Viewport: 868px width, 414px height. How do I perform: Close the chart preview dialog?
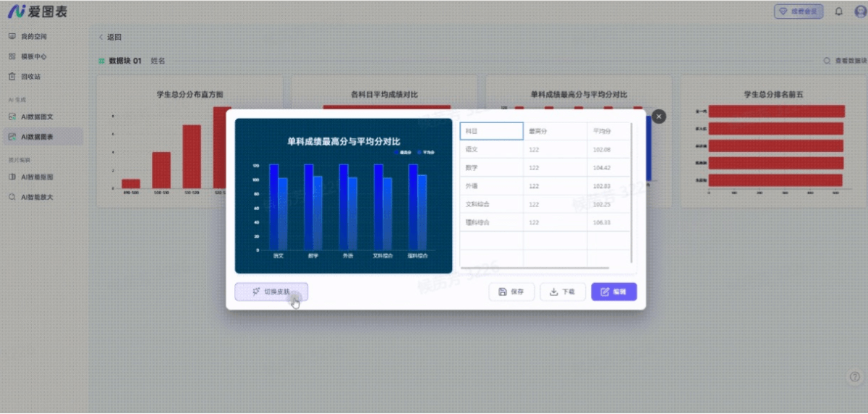point(658,117)
